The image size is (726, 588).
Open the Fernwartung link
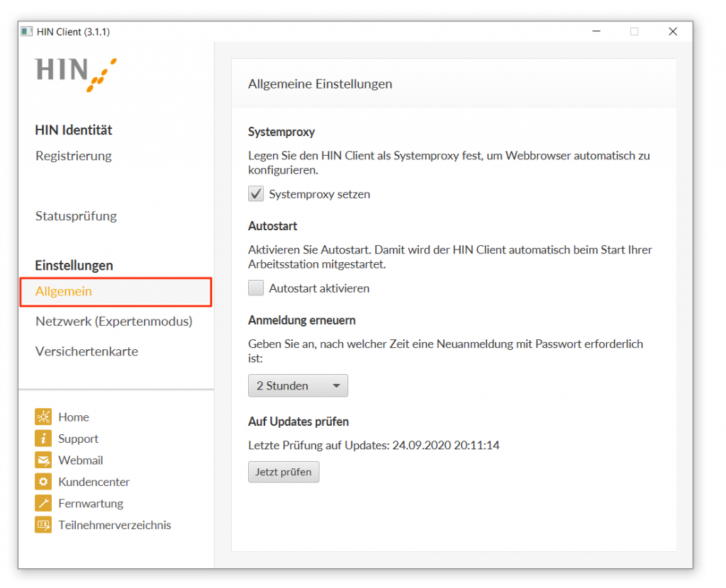[91, 503]
